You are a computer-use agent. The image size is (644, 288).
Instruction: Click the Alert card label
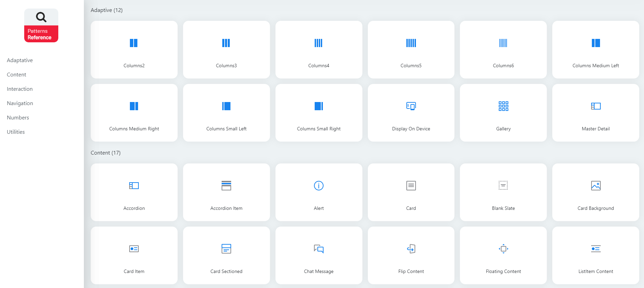pyautogui.click(x=319, y=208)
